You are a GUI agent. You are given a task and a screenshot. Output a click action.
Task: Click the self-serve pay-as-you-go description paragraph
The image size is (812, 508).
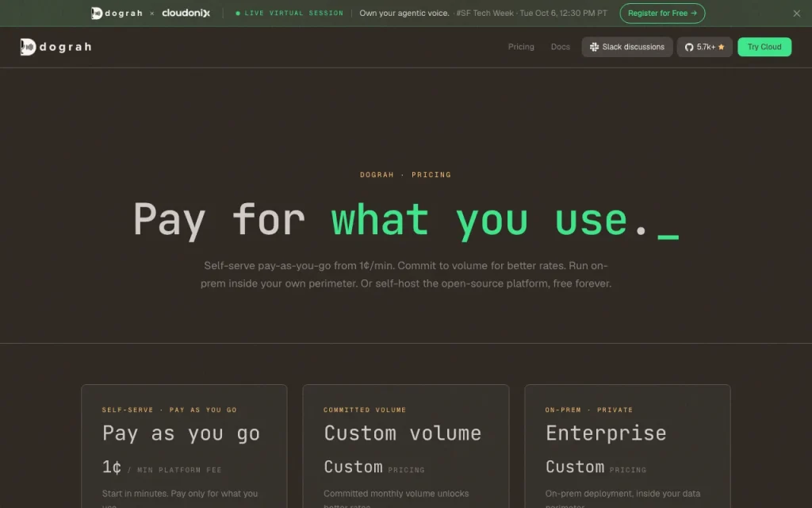406,274
